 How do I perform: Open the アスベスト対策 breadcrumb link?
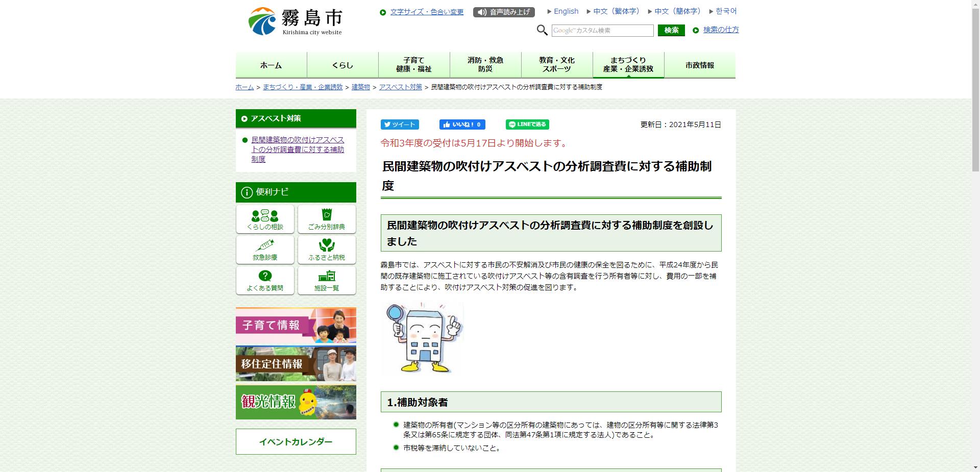[x=400, y=87]
